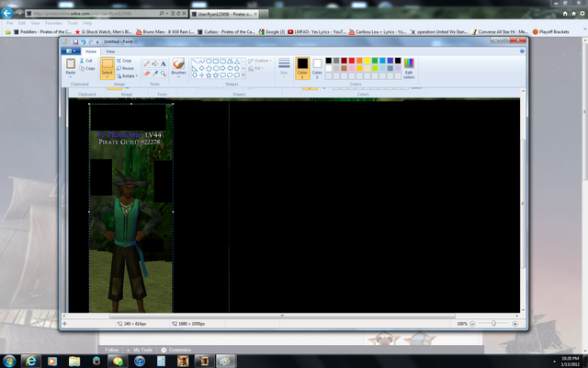Click the Edit colors rainbow icon
Viewport: 588px width, 368px height.
point(409,63)
